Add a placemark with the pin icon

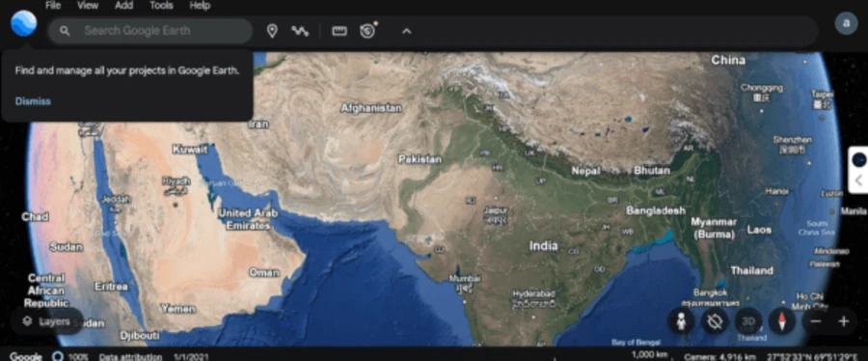272,31
